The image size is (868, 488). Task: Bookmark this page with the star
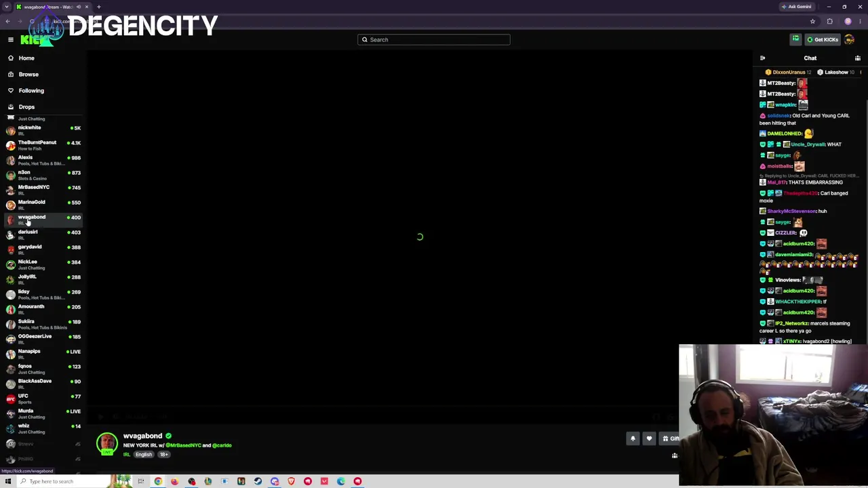click(812, 21)
